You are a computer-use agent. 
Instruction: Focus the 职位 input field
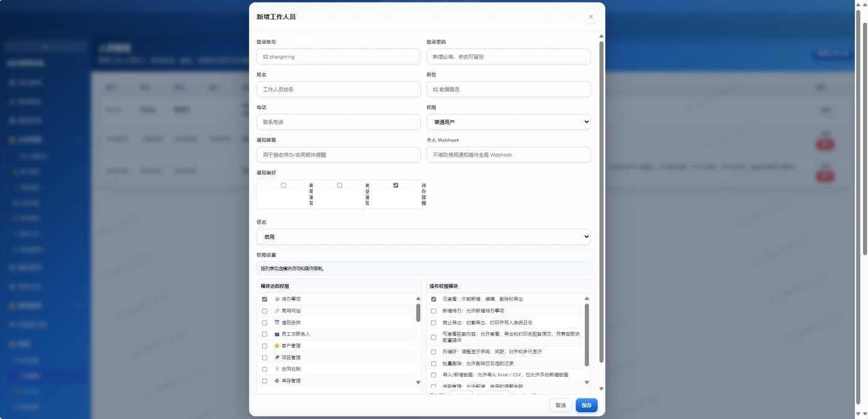coord(508,89)
